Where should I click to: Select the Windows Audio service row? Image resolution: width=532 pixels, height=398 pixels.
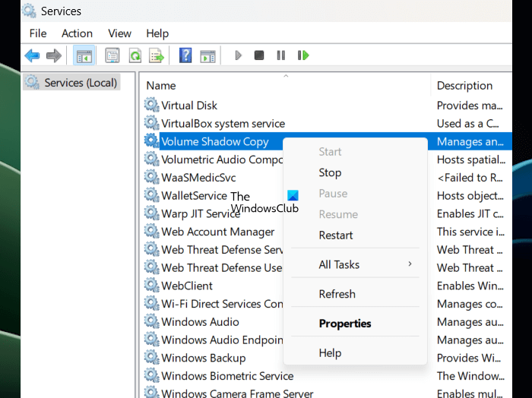click(x=200, y=322)
